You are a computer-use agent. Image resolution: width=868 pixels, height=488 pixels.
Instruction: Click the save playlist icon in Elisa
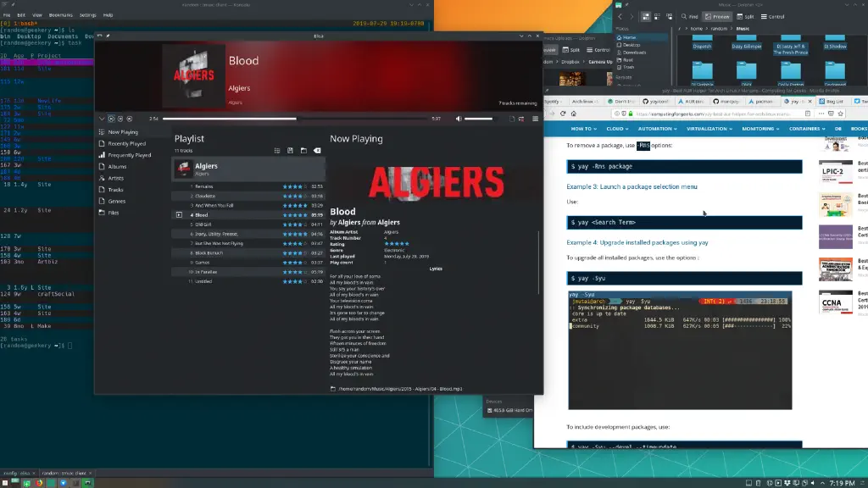tap(289, 150)
